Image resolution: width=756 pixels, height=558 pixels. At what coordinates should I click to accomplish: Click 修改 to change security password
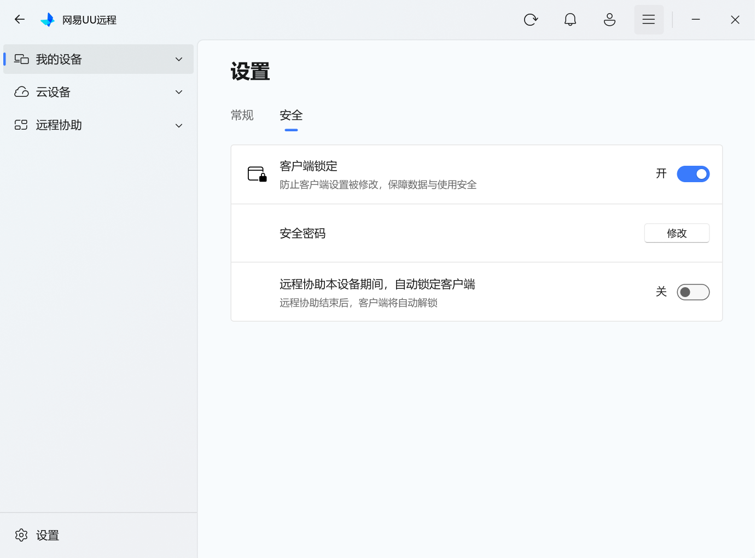pyautogui.click(x=677, y=233)
